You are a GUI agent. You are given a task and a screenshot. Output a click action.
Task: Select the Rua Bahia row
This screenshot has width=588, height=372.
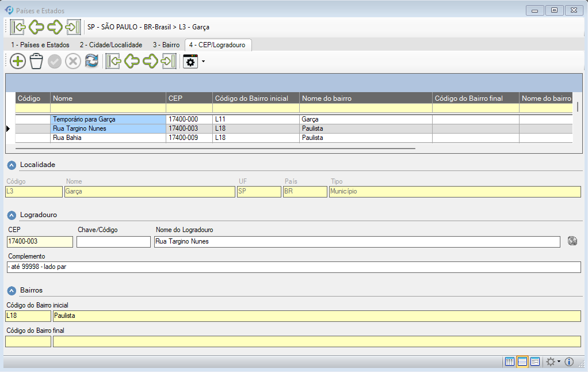[x=108, y=138]
